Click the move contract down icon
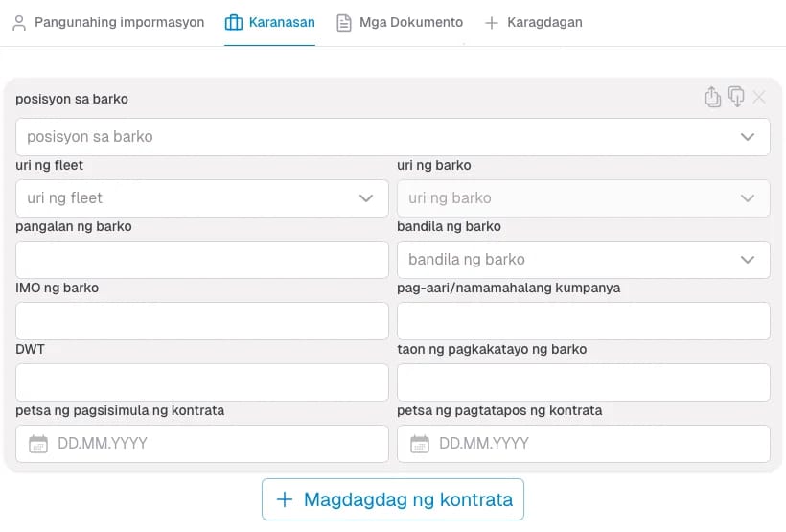The height and width of the screenshot is (532, 786). pyautogui.click(x=736, y=97)
